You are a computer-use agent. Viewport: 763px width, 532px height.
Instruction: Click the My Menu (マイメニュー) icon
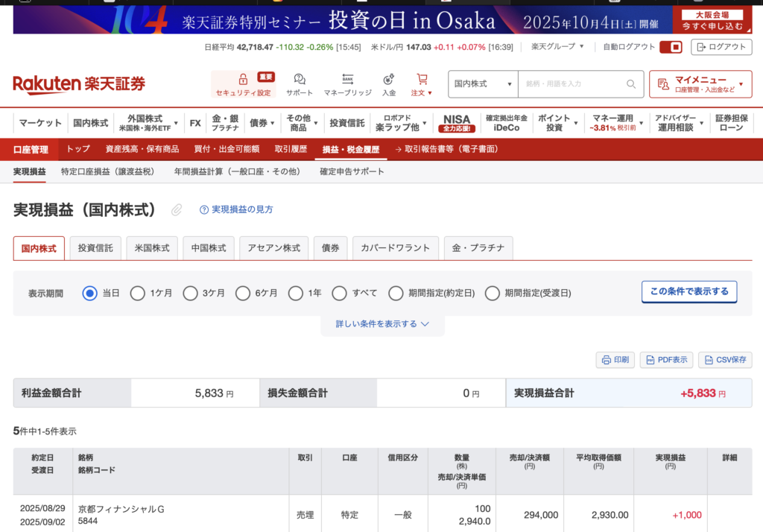(x=662, y=84)
